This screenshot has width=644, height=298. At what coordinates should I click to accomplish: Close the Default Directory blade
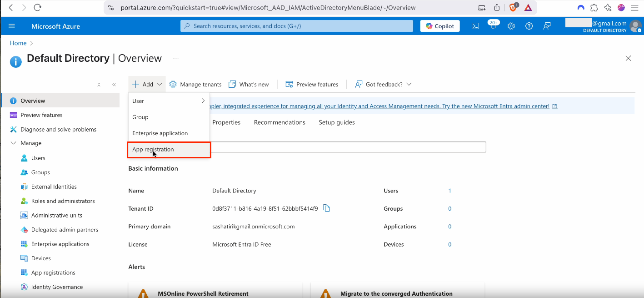[628, 58]
